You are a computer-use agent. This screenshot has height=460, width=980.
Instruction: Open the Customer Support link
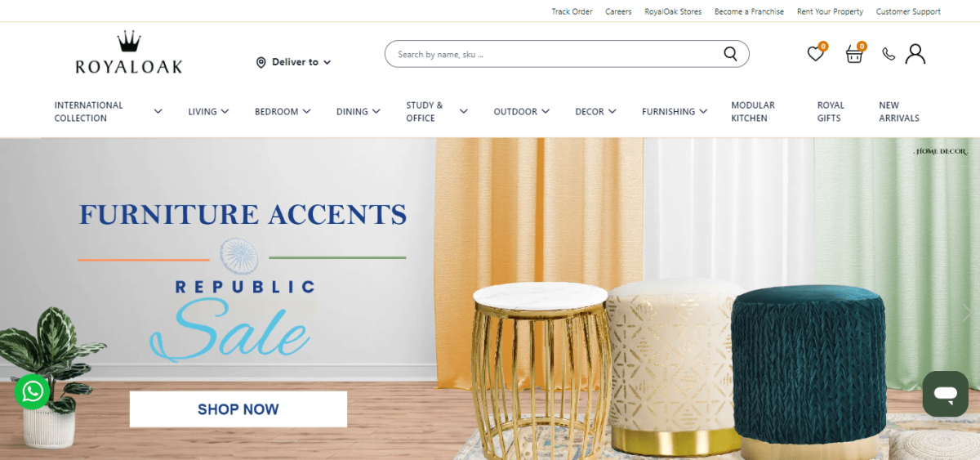point(908,11)
